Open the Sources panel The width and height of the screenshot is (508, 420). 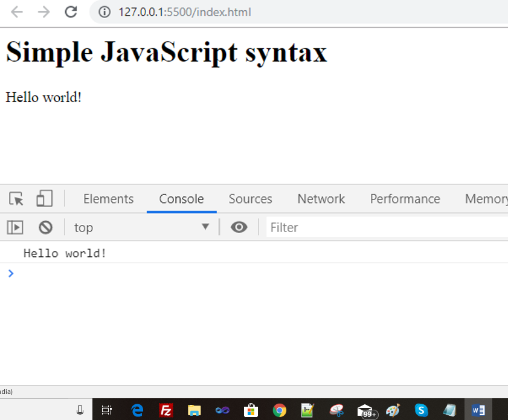[x=250, y=199]
